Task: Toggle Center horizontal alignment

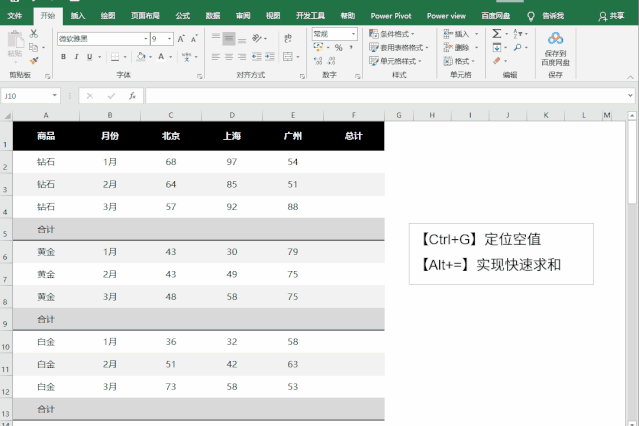Action: click(229, 57)
